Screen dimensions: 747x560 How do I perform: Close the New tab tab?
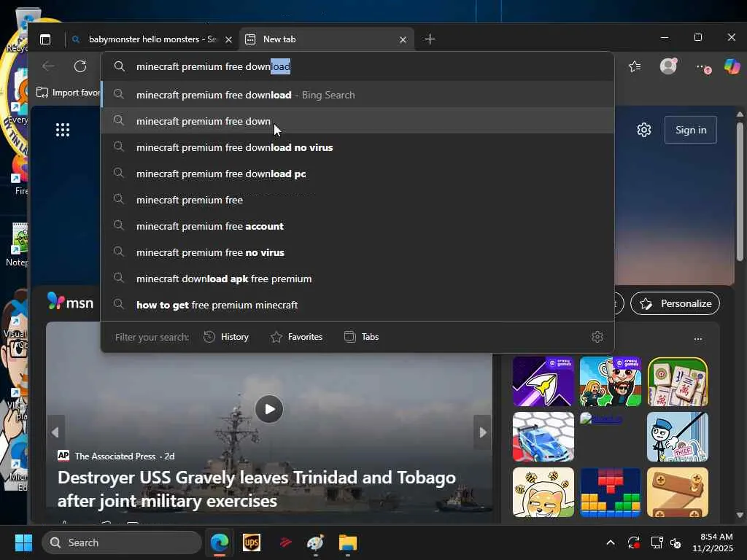[x=403, y=39]
